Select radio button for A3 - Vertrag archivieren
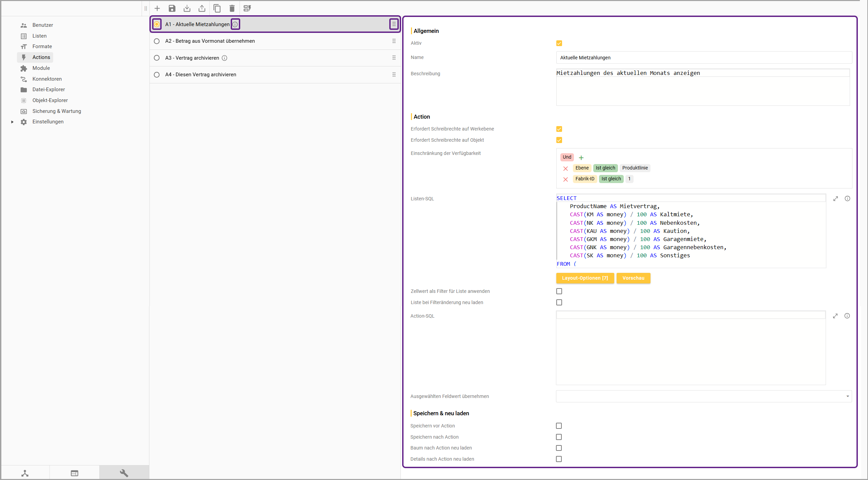 pos(157,58)
